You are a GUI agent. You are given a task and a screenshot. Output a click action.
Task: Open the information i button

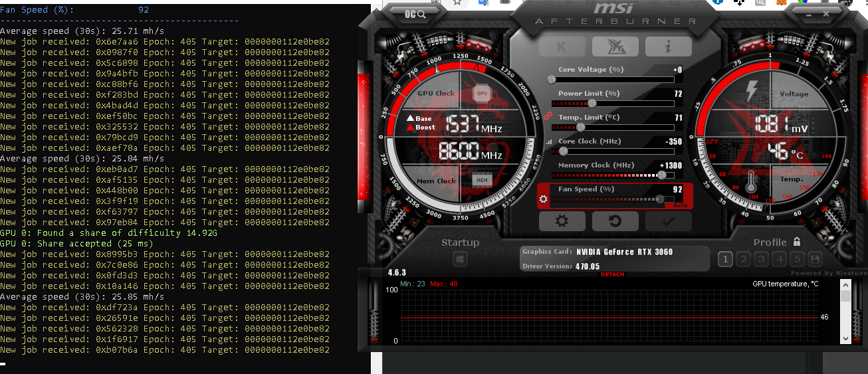point(668,47)
